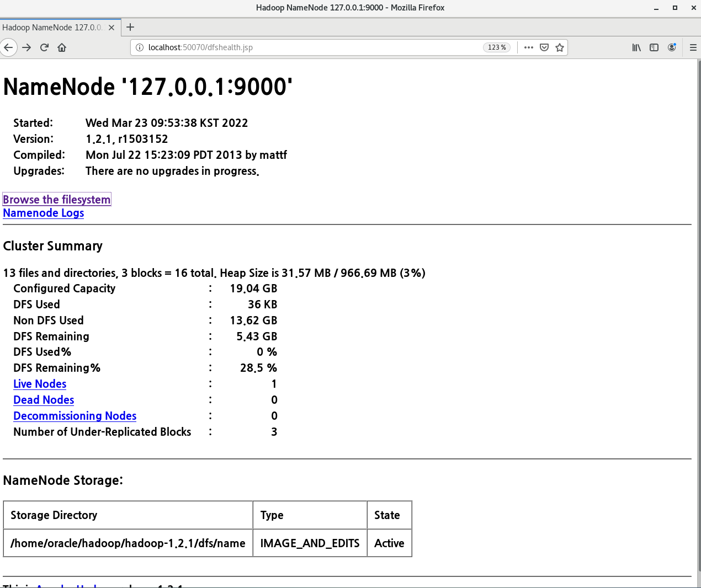Close the Firefox window

click(693, 8)
